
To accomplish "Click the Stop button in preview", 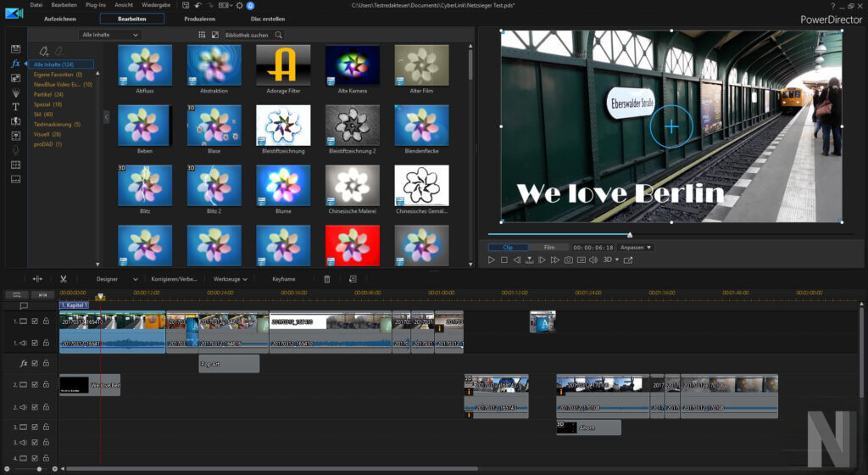I will pyautogui.click(x=504, y=260).
